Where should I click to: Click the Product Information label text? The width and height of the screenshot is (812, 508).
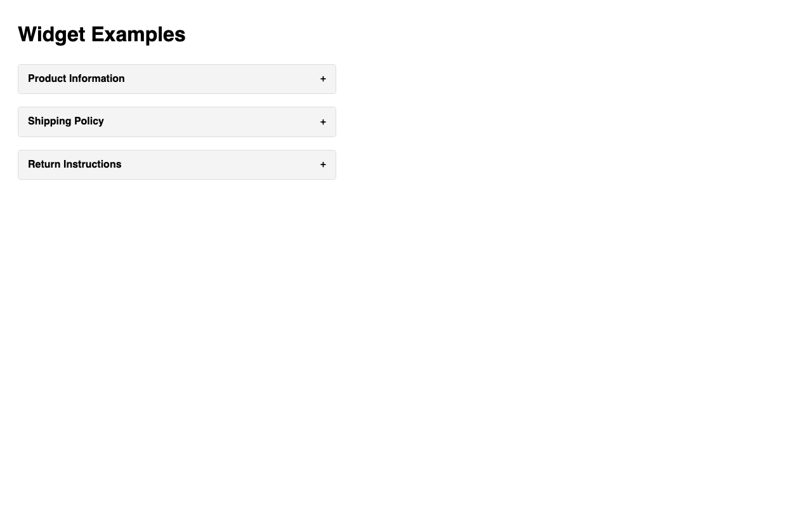click(x=76, y=79)
